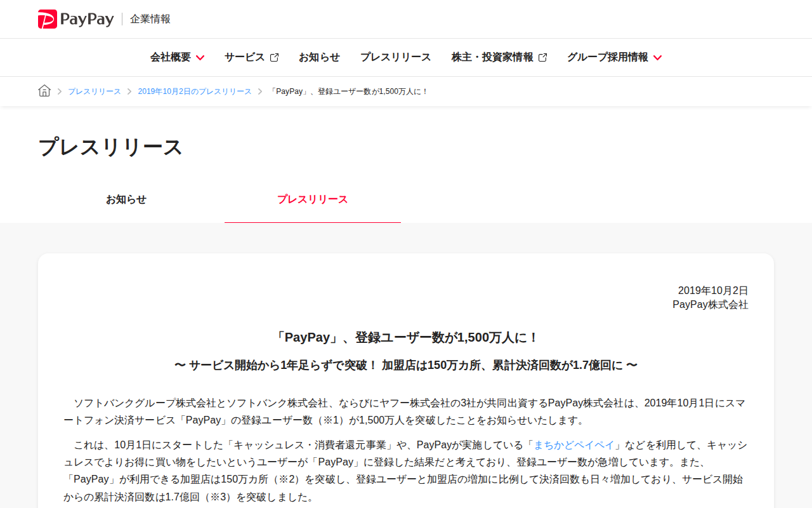Viewport: 812px width, 508px height.
Task: Click the PayPay logo
Action: click(76, 19)
